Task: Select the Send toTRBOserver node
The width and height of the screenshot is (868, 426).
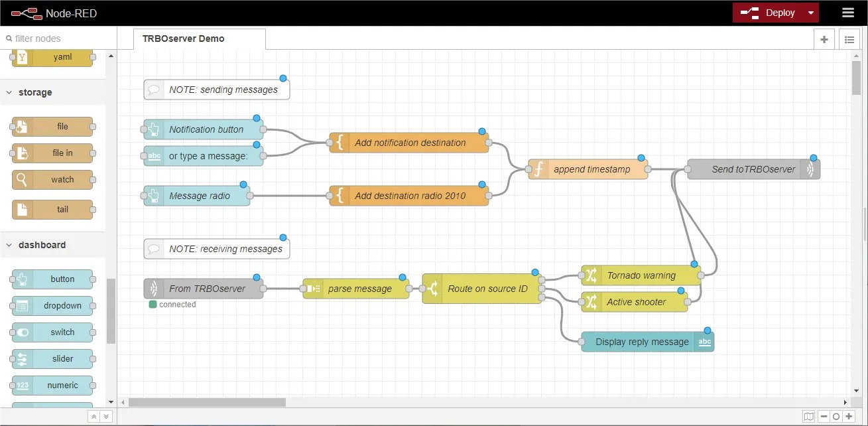Action: 754,169
